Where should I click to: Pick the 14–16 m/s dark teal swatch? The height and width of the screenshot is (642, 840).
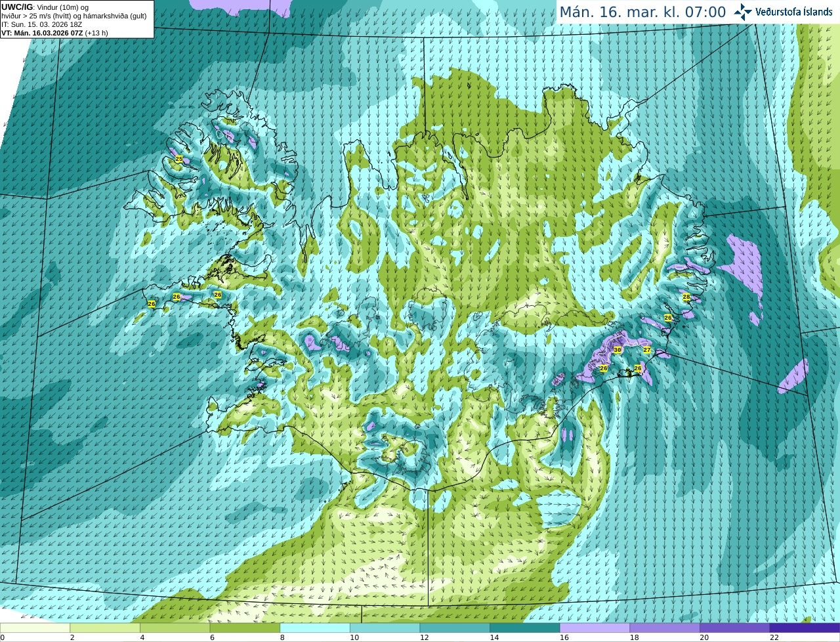[x=525, y=628]
